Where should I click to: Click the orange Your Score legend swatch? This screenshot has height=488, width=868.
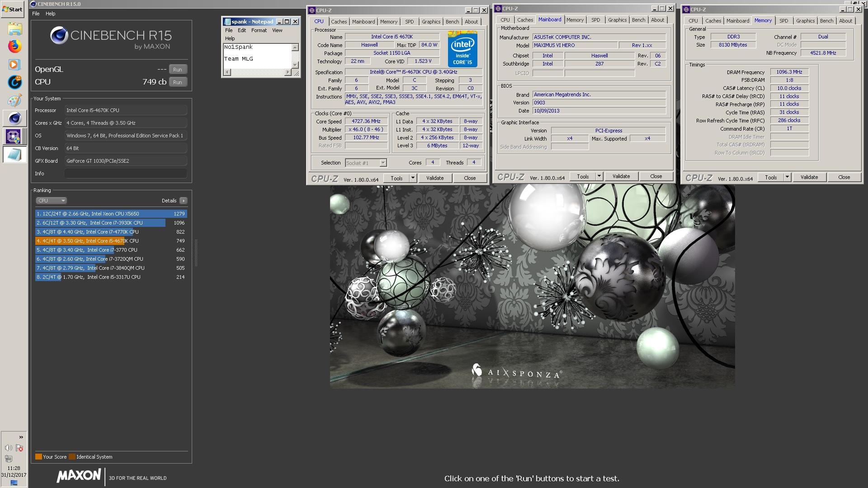pyautogui.click(x=38, y=457)
